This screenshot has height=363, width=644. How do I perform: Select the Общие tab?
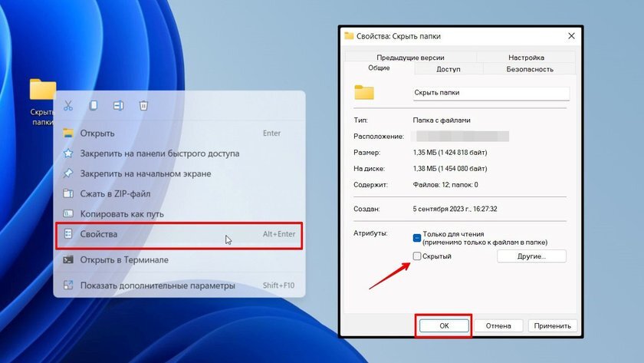pyautogui.click(x=379, y=68)
